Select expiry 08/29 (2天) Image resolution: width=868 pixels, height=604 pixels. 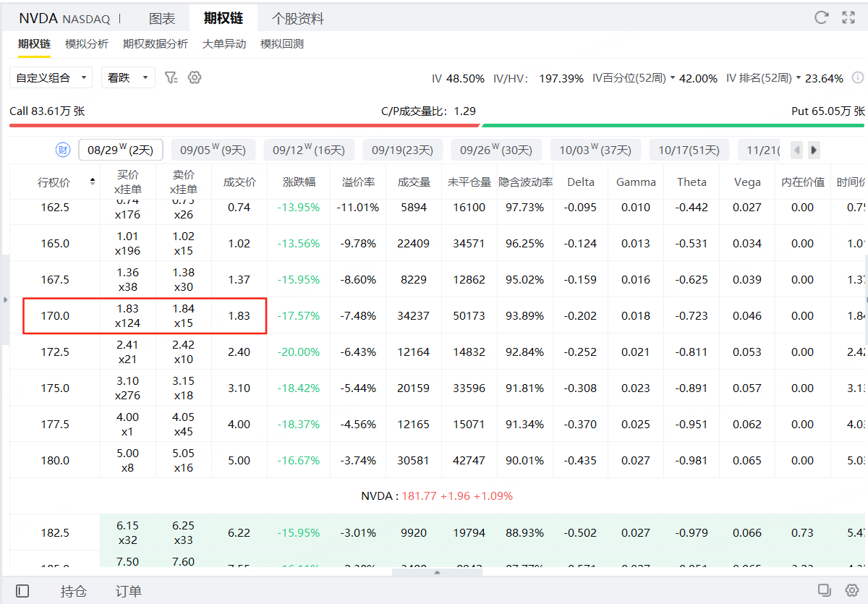tap(120, 150)
